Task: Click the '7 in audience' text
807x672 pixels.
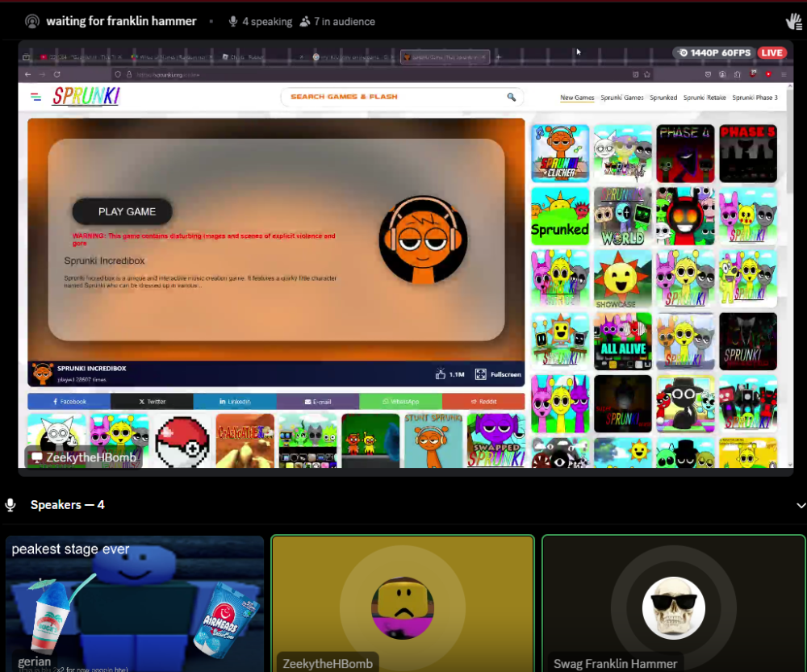Action: 345,22
